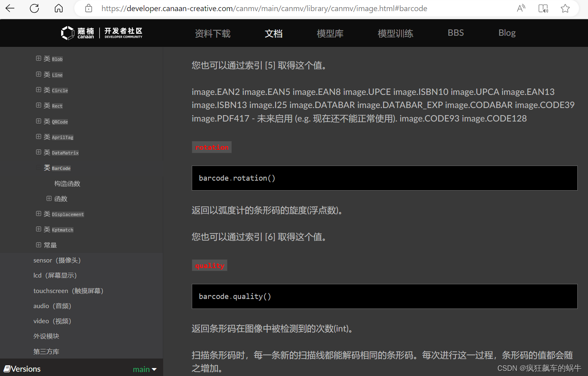Viewport: 588px width, 376px height.
Task: Open 类 Displacement documentation link
Action: coord(64,214)
